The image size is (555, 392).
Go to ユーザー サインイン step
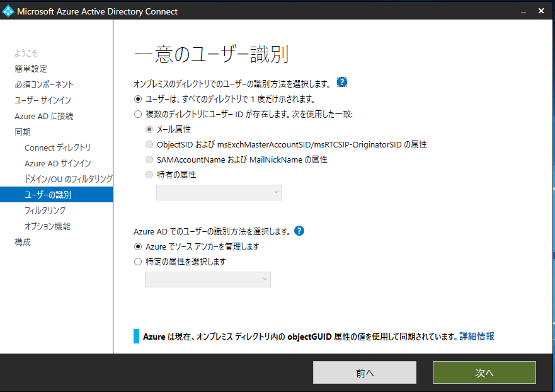click(43, 100)
